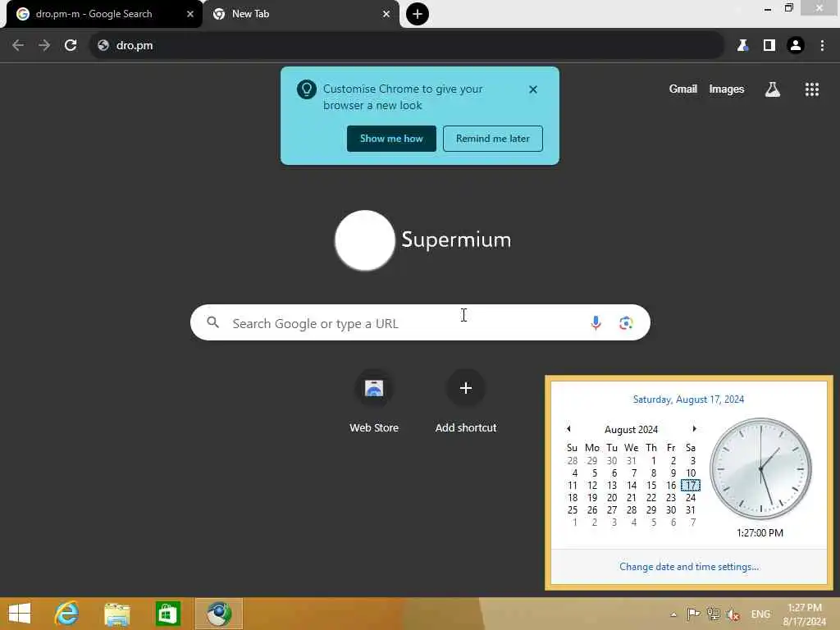The image size is (840, 630).
Task: Search by image with the Lens icon
Action: pyautogui.click(x=626, y=322)
